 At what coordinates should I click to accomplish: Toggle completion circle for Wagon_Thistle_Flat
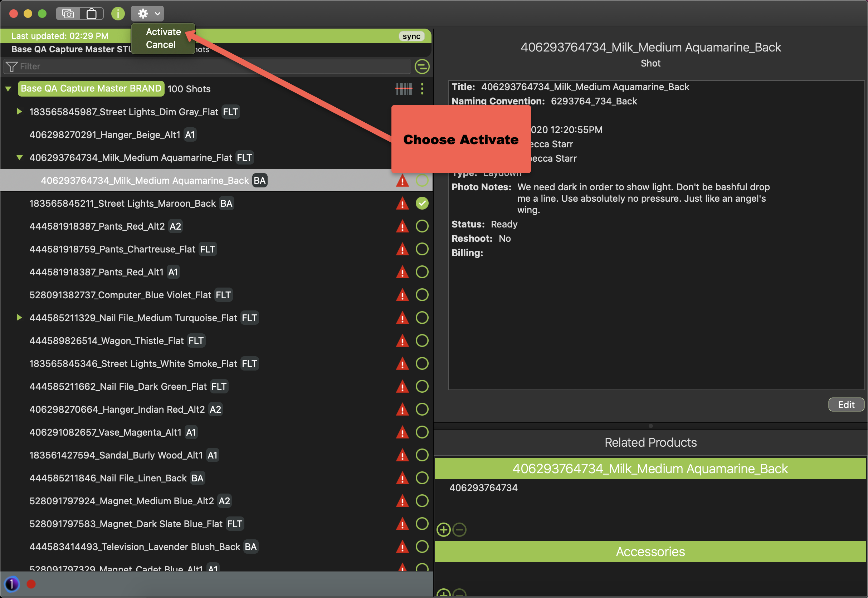[x=422, y=340]
